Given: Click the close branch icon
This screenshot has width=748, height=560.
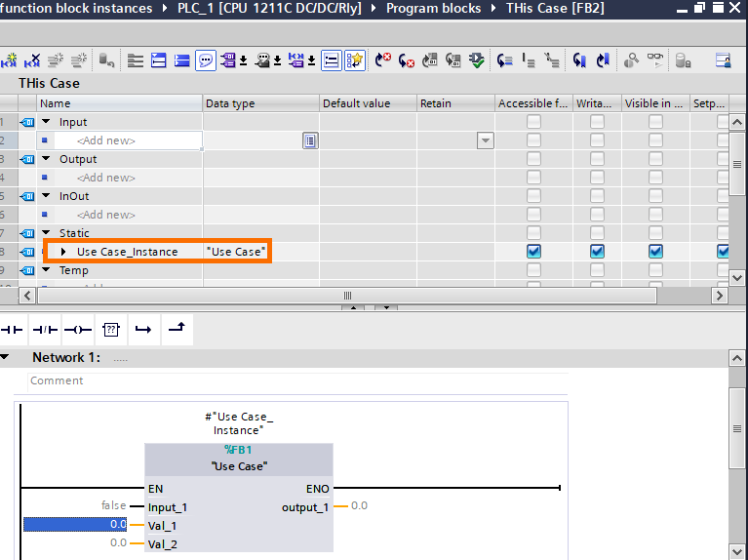Looking at the screenshot, I should [x=176, y=330].
